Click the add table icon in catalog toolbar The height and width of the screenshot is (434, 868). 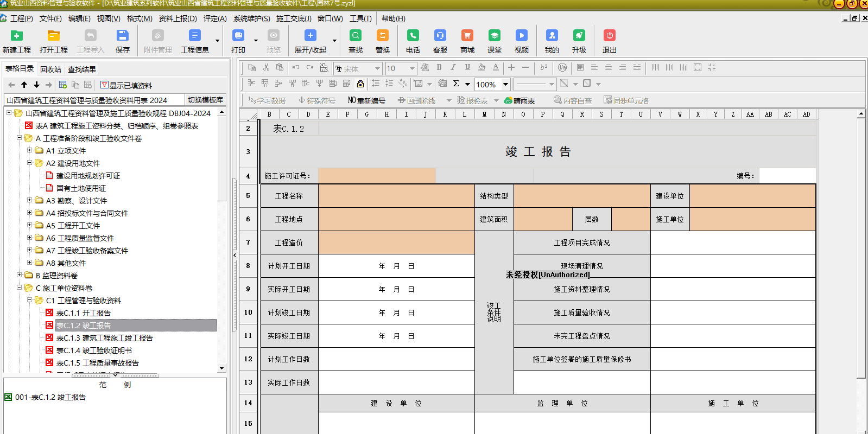[63, 85]
